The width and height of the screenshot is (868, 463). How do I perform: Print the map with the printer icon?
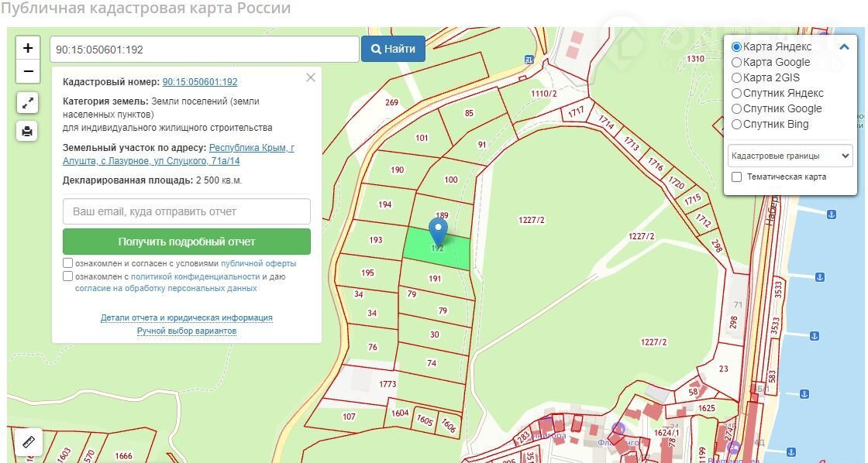pos(28,131)
